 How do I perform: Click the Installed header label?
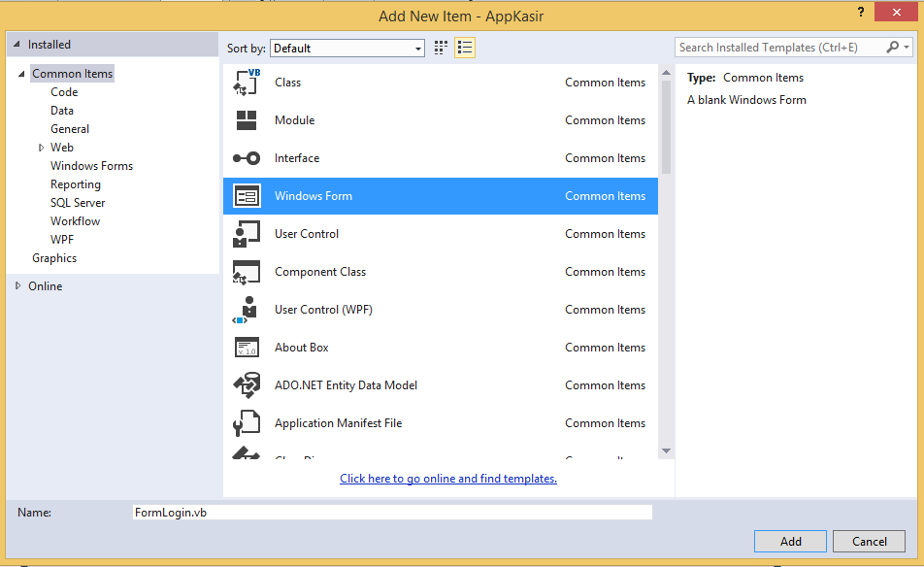[x=49, y=45]
